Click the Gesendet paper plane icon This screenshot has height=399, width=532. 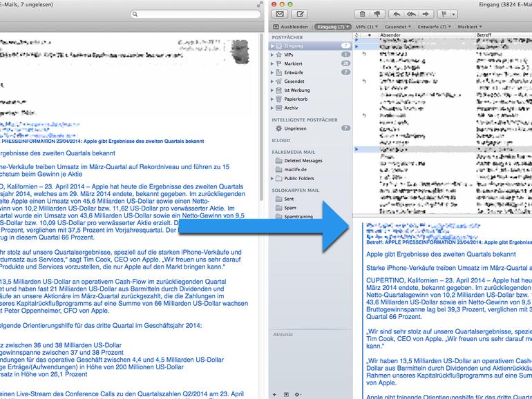(x=279, y=81)
